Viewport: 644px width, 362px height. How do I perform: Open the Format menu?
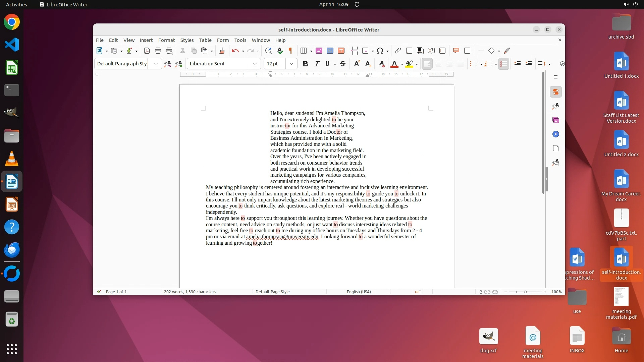(166, 40)
